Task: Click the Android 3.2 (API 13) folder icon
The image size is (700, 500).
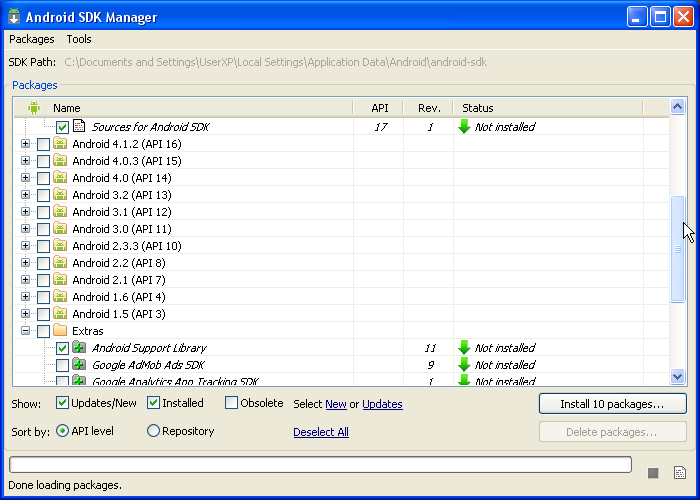Action: [60, 194]
